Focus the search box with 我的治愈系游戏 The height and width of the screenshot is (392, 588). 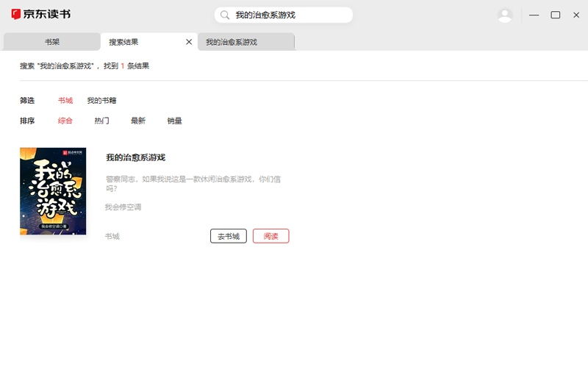point(290,15)
